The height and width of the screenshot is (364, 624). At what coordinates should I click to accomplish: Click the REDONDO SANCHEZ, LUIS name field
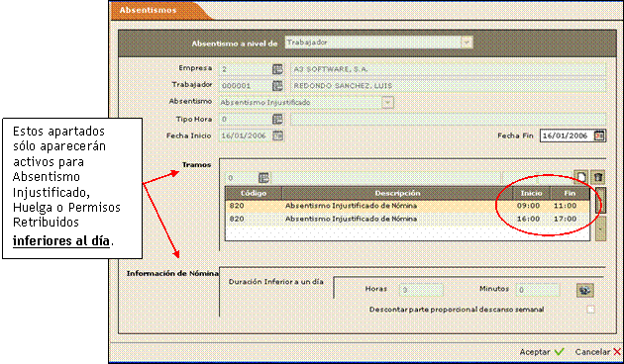coord(448,85)
